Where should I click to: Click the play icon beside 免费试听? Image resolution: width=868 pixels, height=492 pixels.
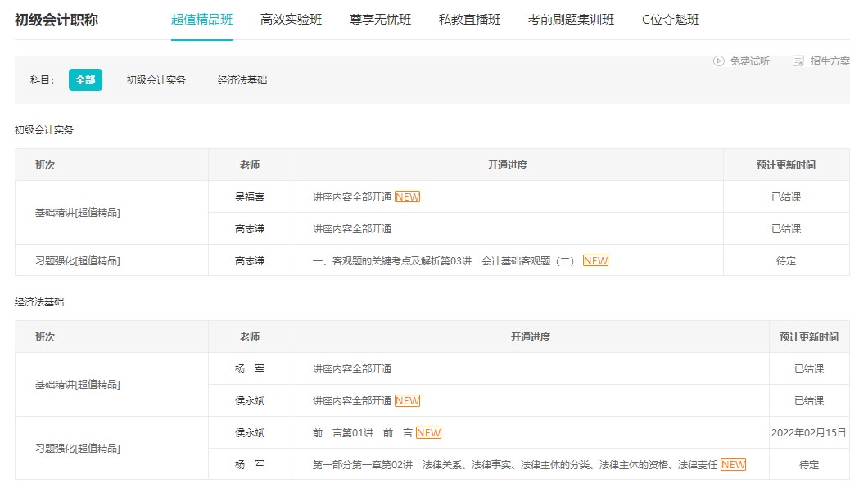coord(720,61)
